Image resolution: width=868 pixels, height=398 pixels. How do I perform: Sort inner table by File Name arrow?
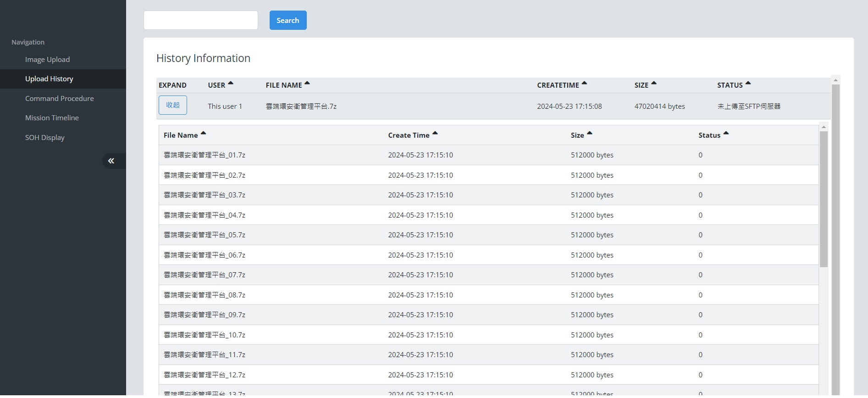(203, 134)
